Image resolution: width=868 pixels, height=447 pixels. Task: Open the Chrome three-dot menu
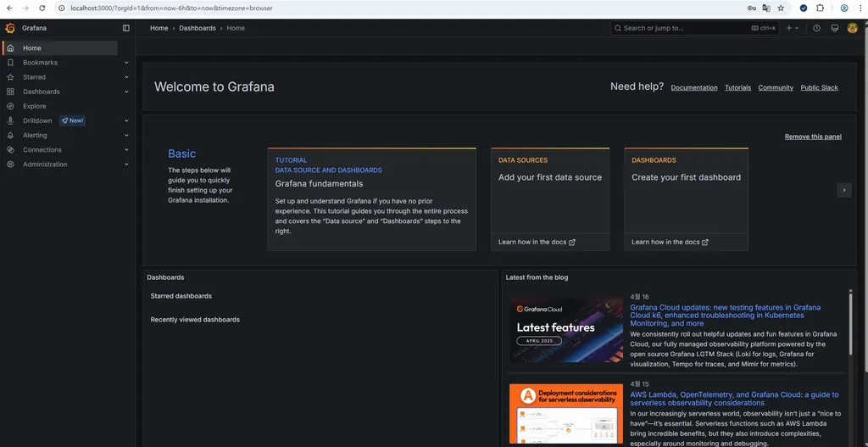click(861, 8)
